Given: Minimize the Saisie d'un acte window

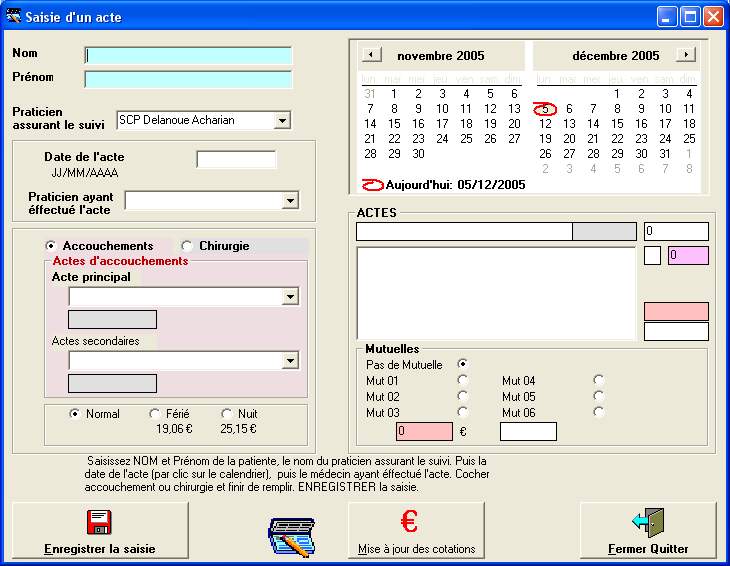Looking at the screenshot, I should pyautogui.click(x=667, y=17).
